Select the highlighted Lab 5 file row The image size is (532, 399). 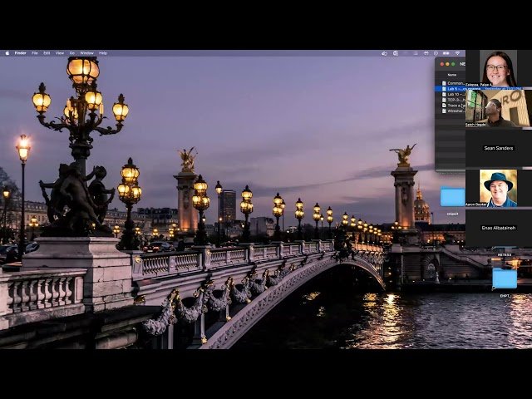coord(453,89)
